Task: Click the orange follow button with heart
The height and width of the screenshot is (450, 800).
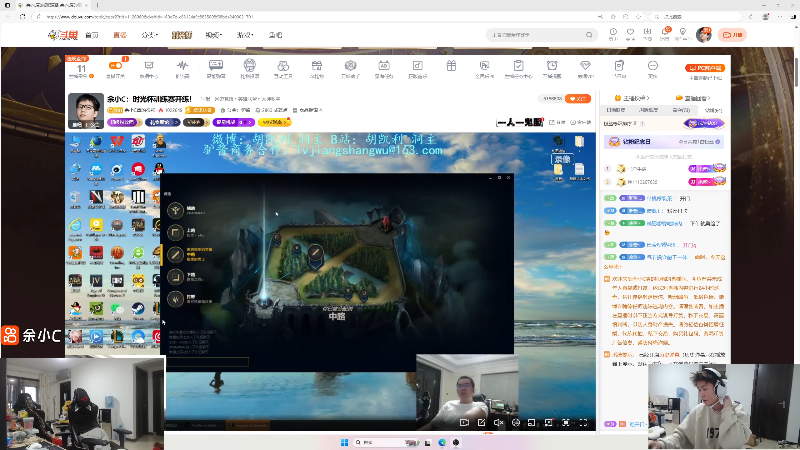Action: tap(578, 98)
